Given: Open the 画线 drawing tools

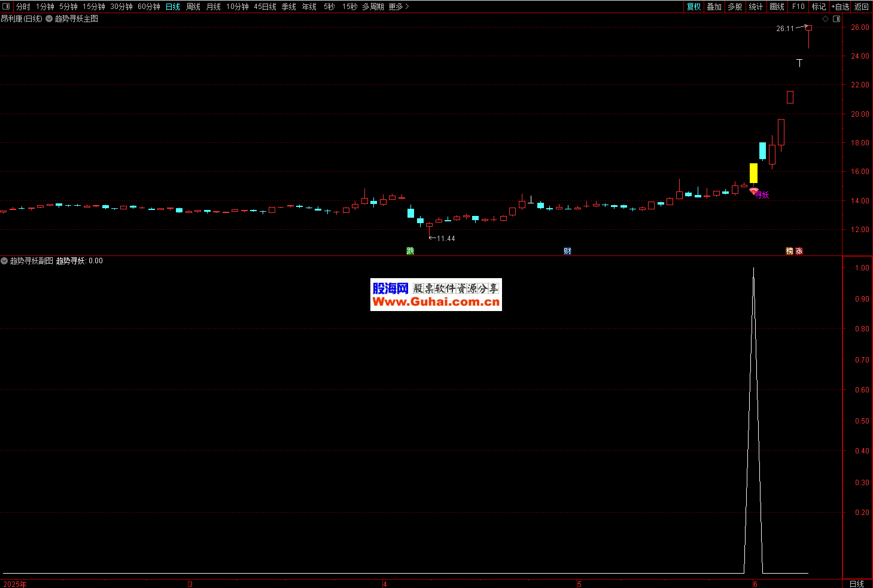Looking at the screenshot, I should [x=777, y=7].
